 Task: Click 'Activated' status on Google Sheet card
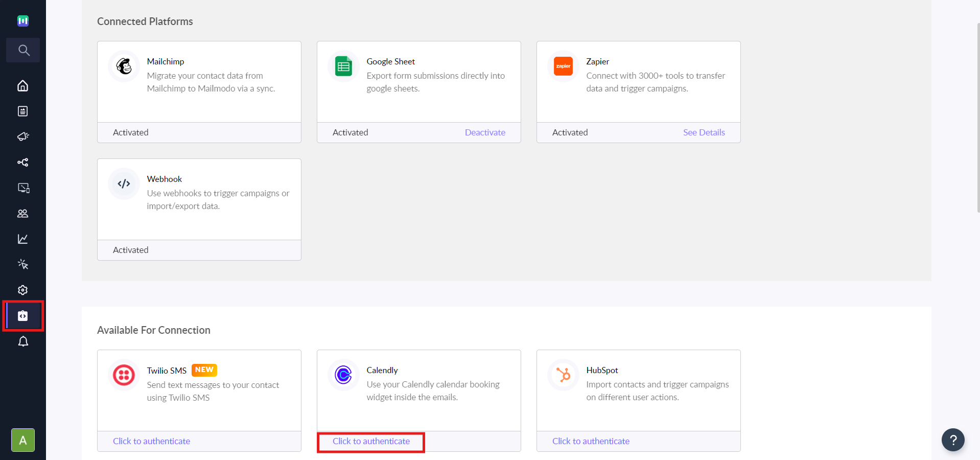351,132
